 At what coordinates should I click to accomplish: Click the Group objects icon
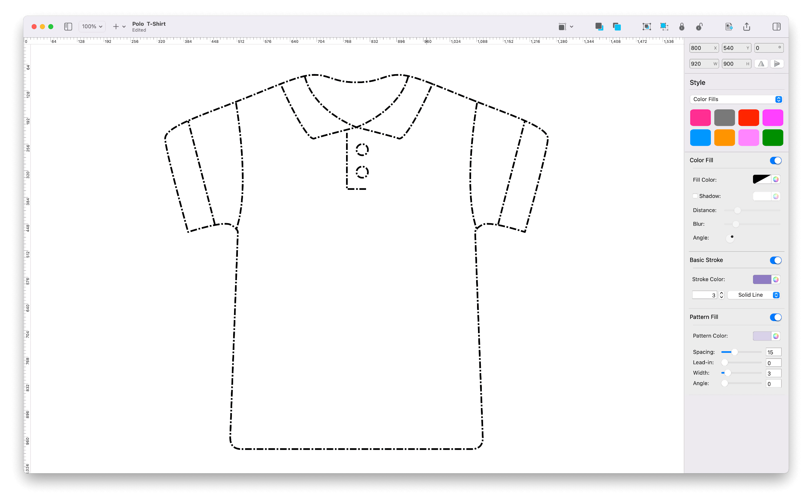click(647, 27)
